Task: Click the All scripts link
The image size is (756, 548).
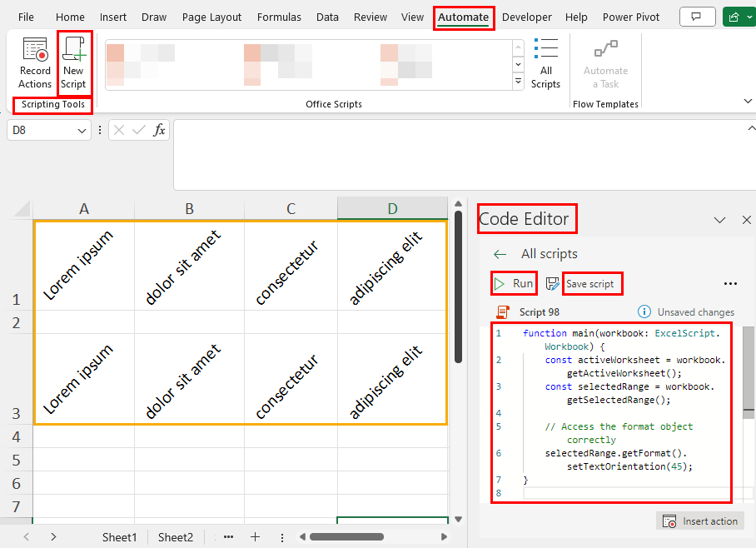Action: pos(550,254)
